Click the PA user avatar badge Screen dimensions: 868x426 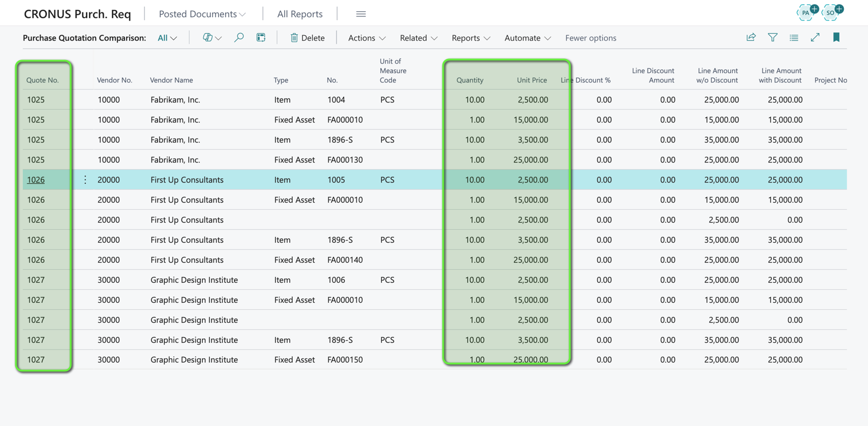(x=806, y=12)
